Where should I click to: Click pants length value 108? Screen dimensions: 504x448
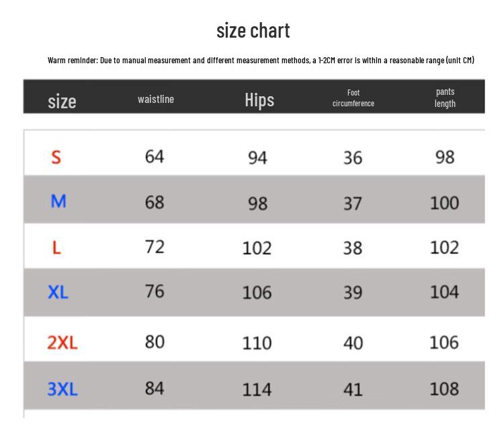coord(444,388)
